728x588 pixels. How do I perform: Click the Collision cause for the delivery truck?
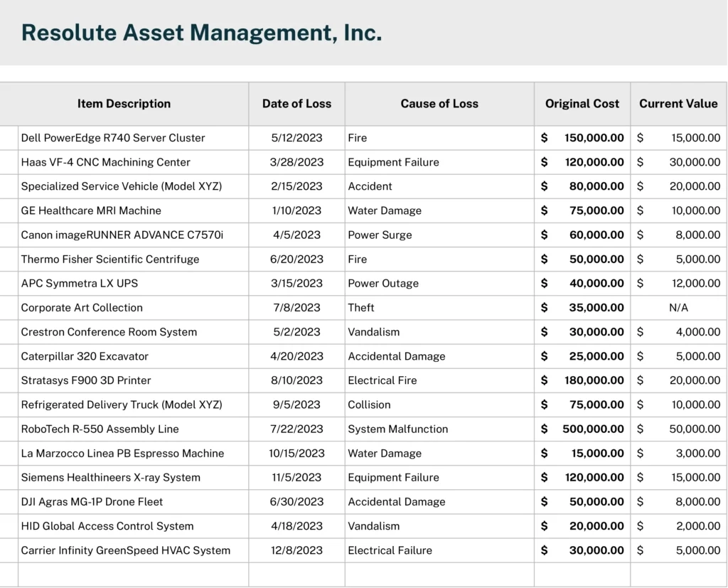point(368,405)
